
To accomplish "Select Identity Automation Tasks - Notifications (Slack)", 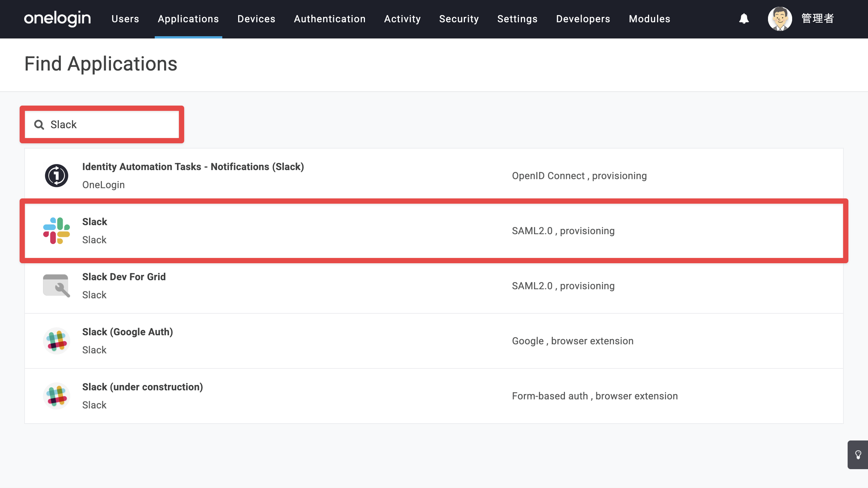I will tap(193, 167).
